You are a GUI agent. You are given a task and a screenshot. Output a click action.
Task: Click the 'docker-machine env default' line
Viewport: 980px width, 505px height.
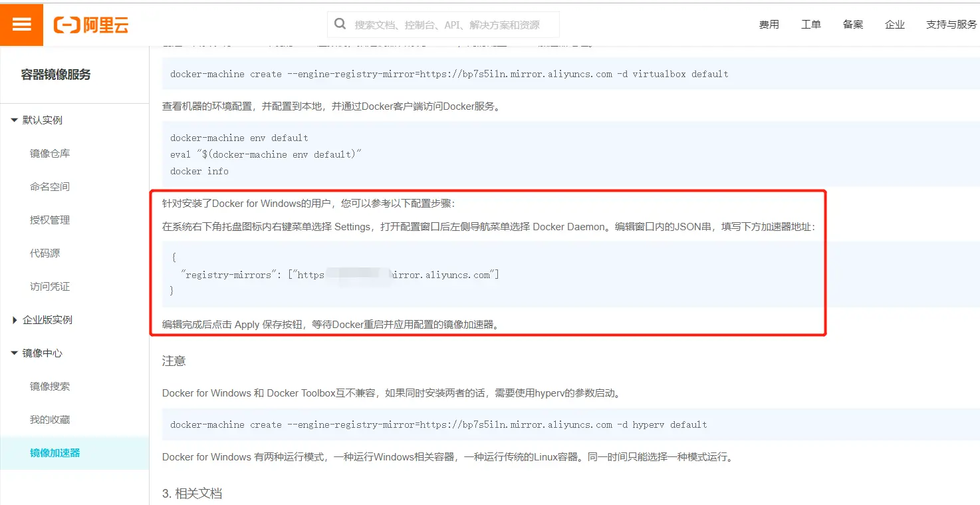tap(239, 138)
